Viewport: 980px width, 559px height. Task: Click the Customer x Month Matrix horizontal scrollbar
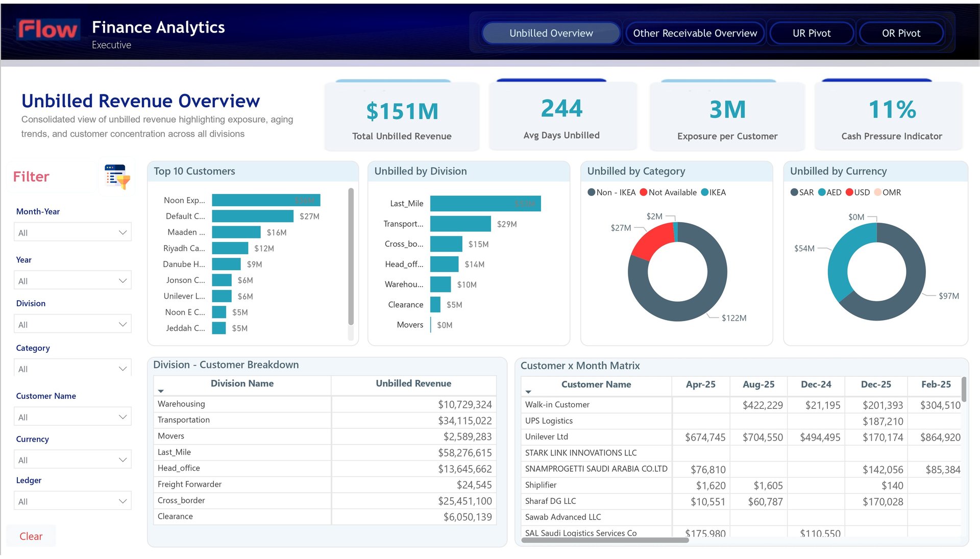coord(605,540)
